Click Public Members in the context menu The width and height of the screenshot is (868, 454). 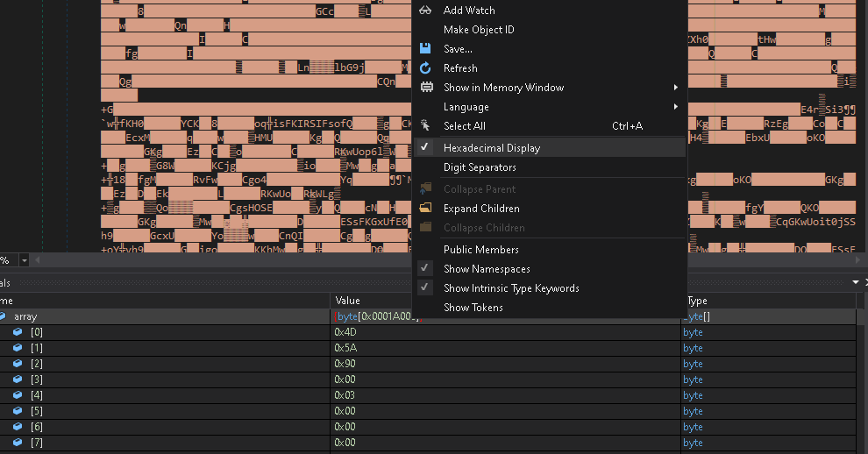pos(480,250)
